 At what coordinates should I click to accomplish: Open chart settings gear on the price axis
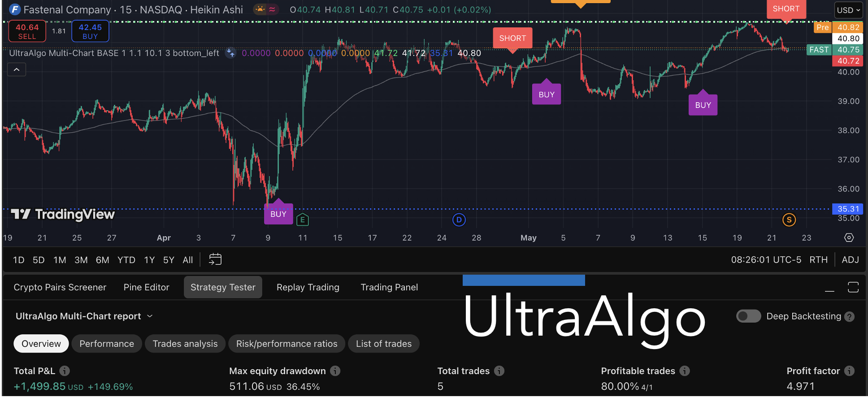pyautogui.click(x=849, y=237)
